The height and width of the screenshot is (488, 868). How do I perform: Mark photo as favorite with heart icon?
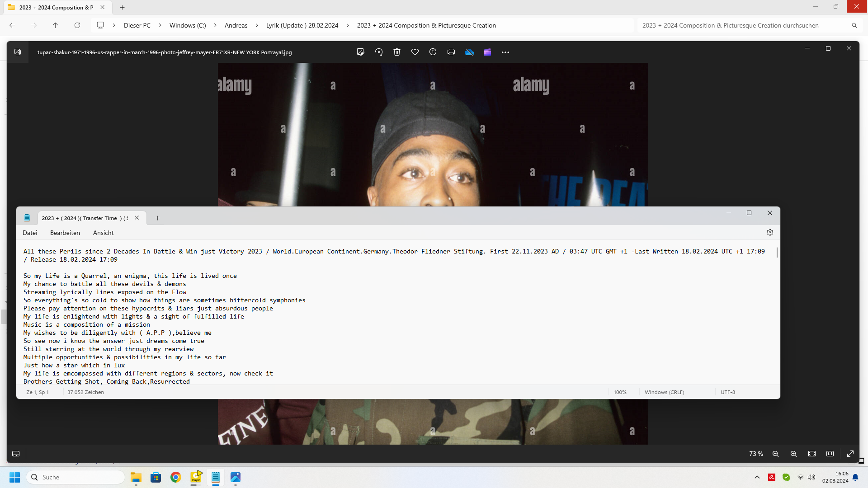(x=415, y=52)
